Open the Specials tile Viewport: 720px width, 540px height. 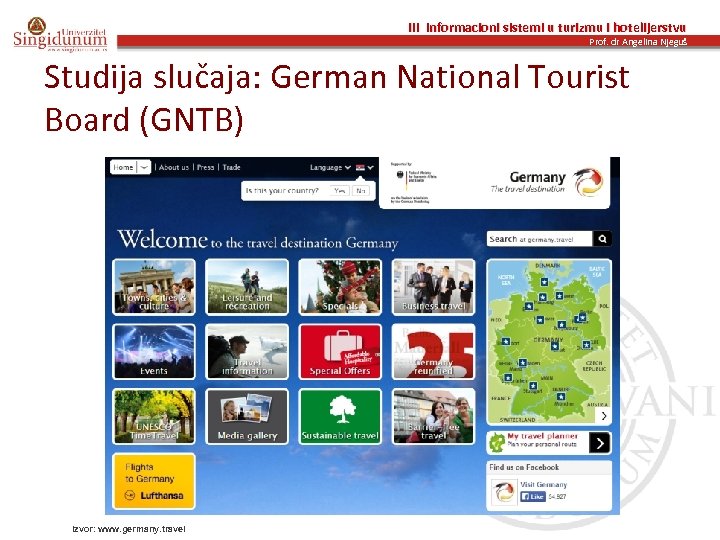[x=340, y=287]
